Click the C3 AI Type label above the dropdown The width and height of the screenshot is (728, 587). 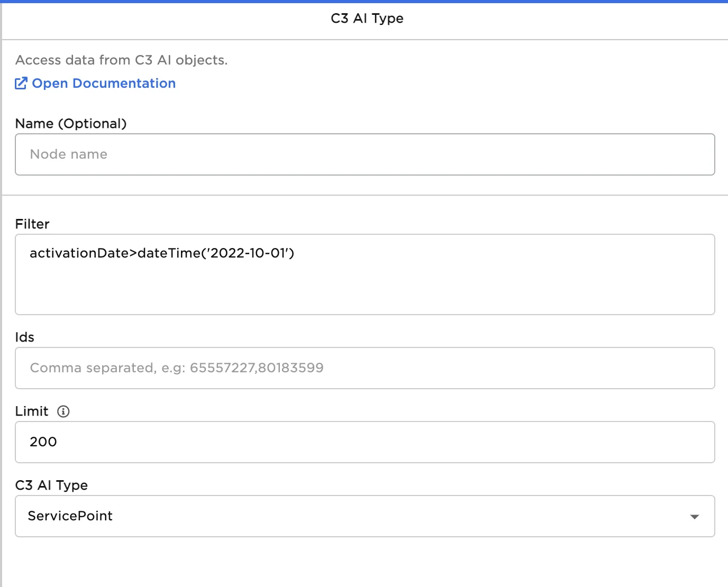click(52, 485)
